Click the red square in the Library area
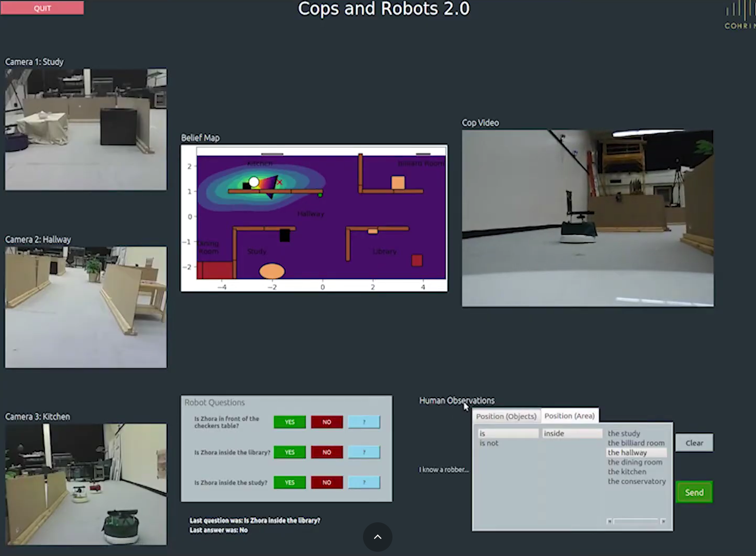Viewport: 756px width, 556px height. [x=417, y=260]
